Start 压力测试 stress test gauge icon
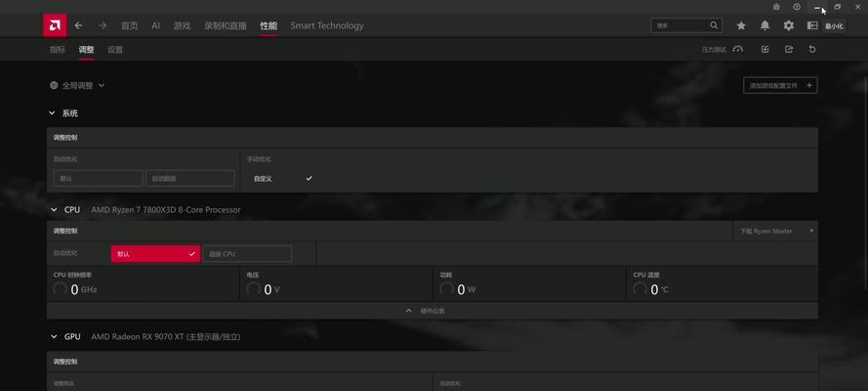868x391 pixels. coord(737,49)
